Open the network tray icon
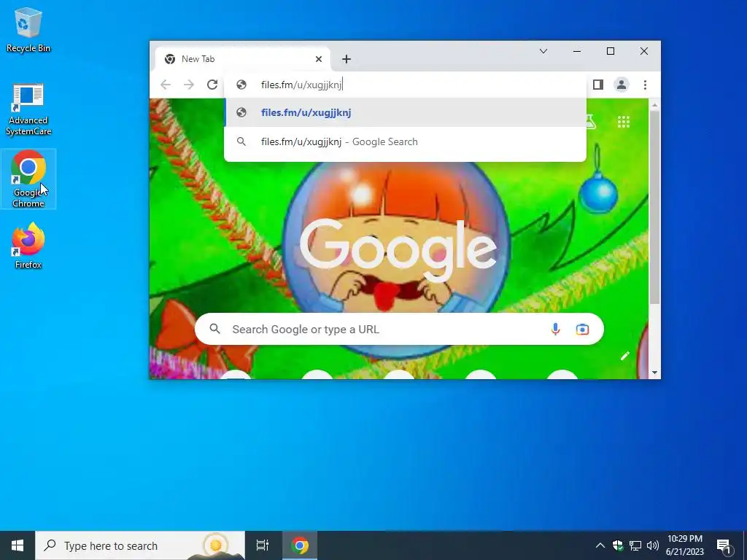Viewport: 747px width, 560px height. (x=635, y=545)
